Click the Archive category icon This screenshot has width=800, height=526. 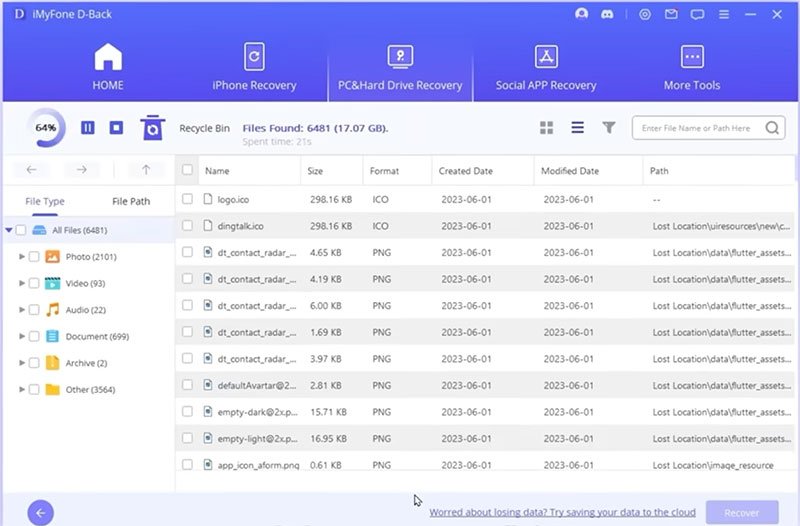pyautogui.click(x=53, y=362)
